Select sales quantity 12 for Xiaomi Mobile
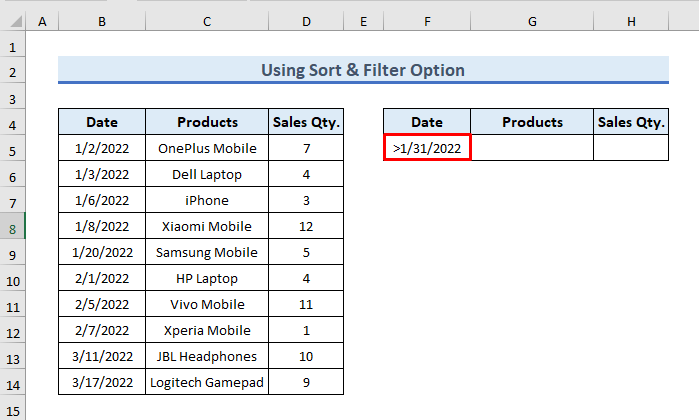The width and height of the screenshot is (699, 420). tap(306, 227)
